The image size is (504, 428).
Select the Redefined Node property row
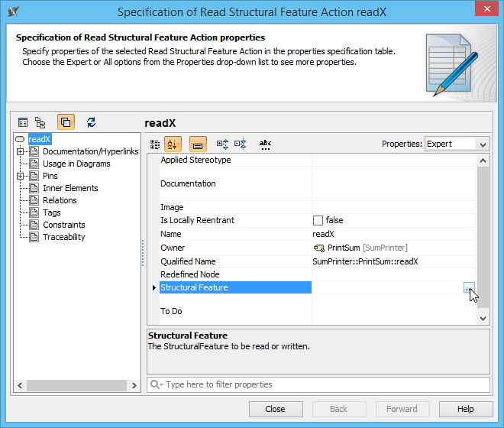click(318, 274)
